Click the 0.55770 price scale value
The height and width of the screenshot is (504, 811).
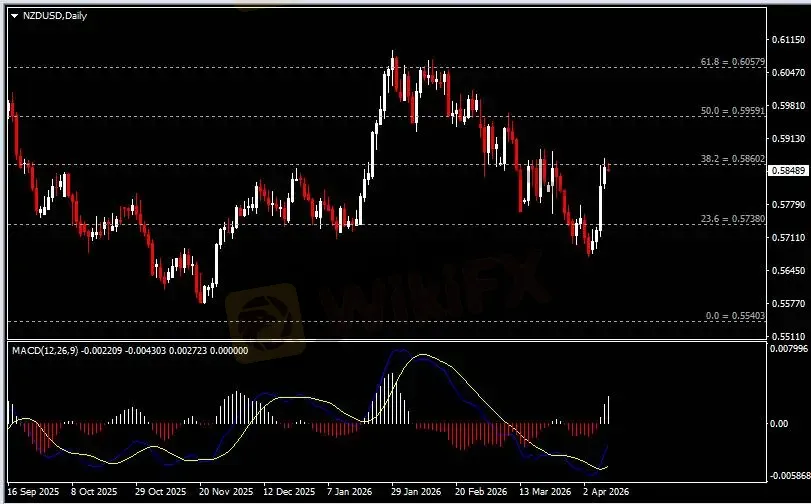[788, 303]
